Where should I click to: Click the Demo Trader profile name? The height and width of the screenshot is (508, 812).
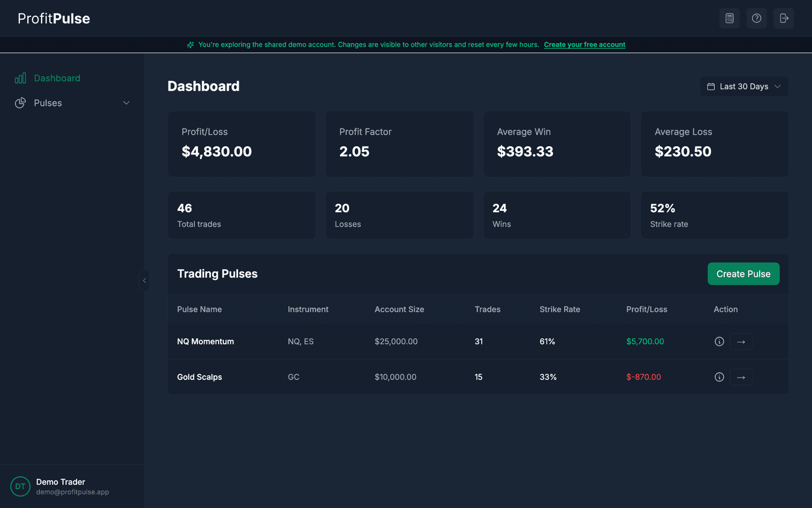[60, 482]
